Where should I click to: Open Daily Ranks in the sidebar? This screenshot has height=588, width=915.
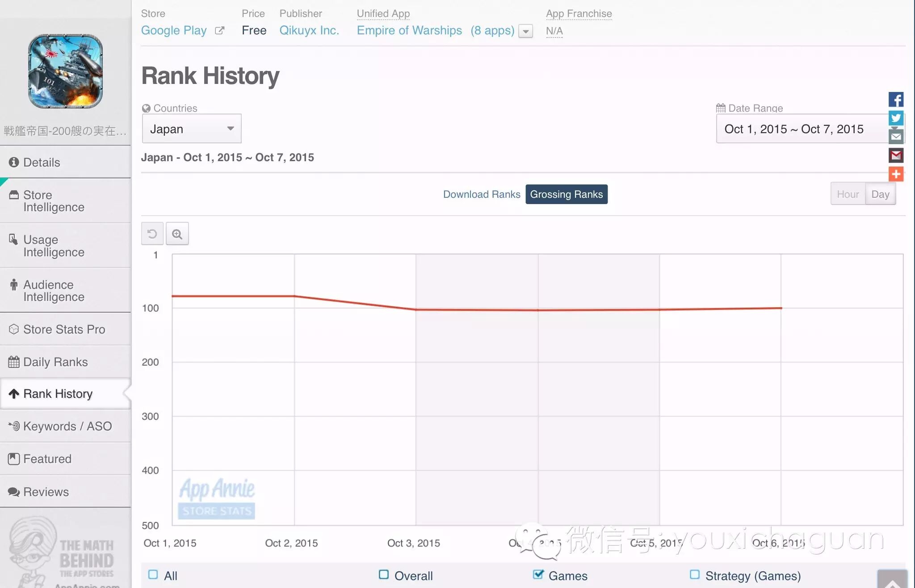[55, 362]
